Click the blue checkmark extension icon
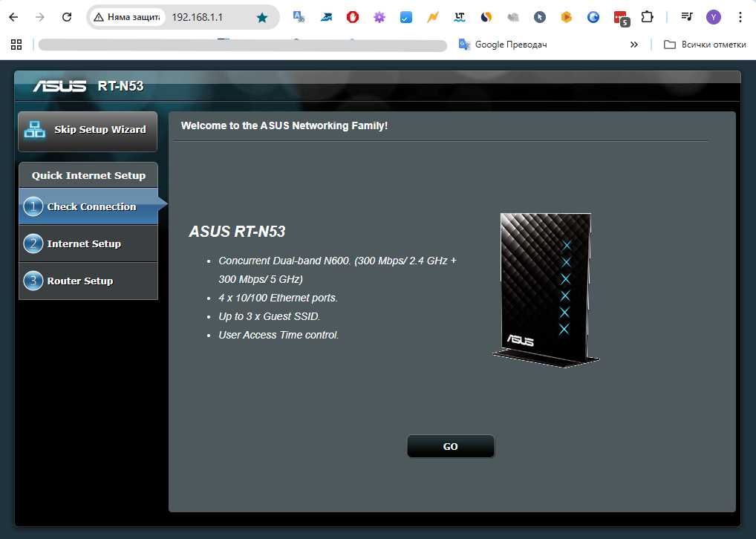This screenshot has height=539, width=756. pos(406,17)
